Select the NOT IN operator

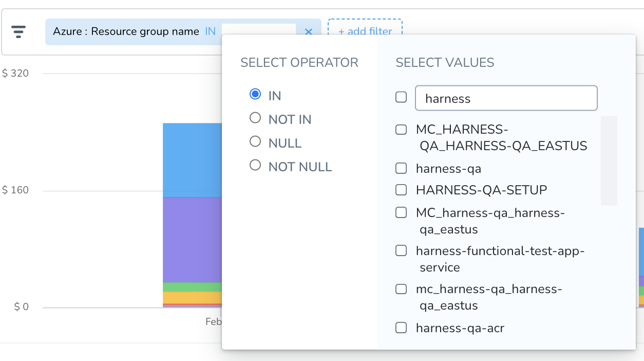point(255,118)
